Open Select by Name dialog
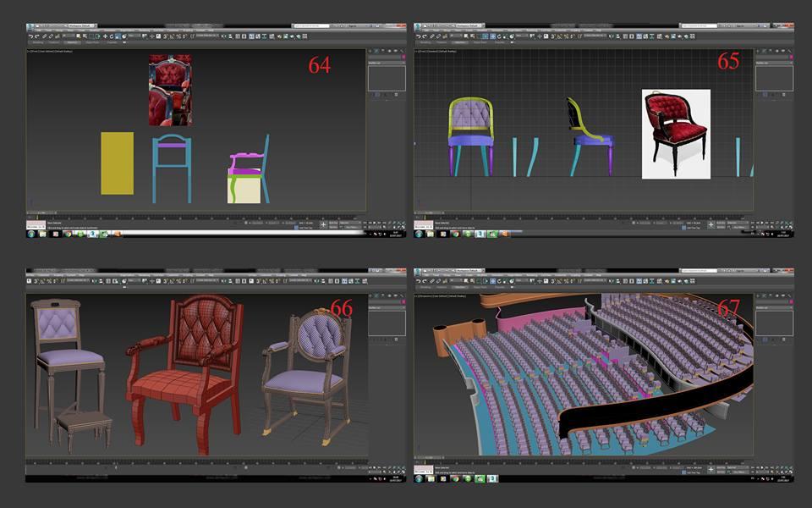 (85, 37)
